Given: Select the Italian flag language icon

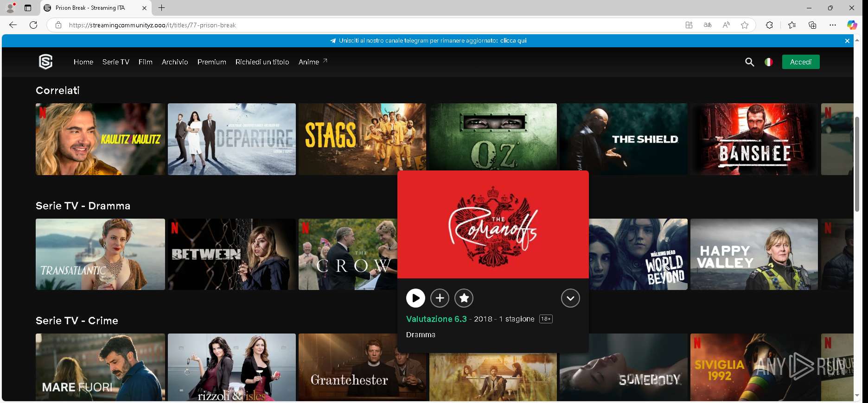Looking at the screenshot, I should click(x=769, y=62).
